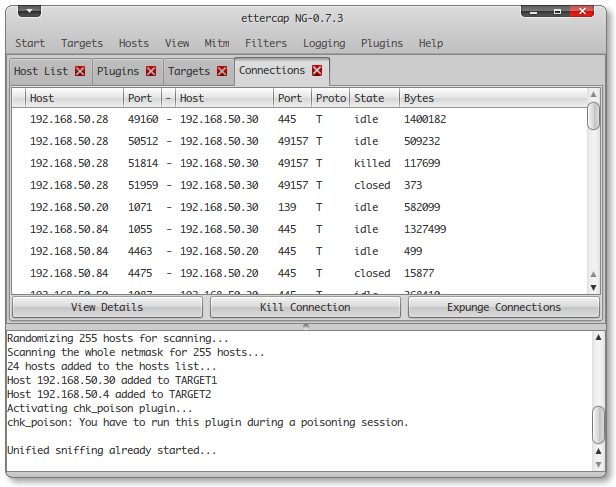Click the connections list scrollbar thumb
This screenshot has width=616, height=487.
click(x=593, y=116)
